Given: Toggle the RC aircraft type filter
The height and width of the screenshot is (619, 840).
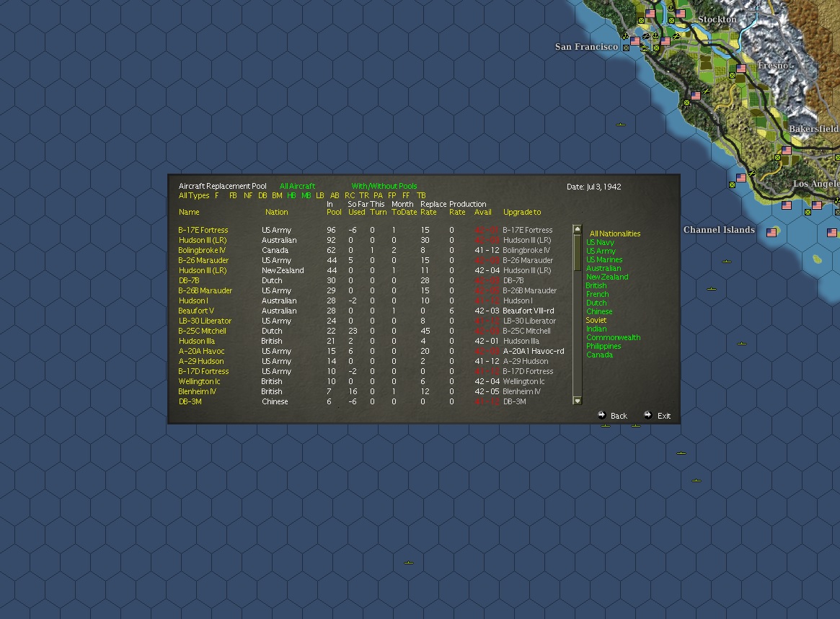Looking at the screenshot, I should point(349,195).
